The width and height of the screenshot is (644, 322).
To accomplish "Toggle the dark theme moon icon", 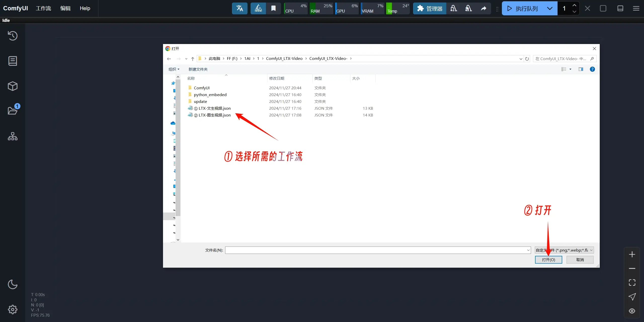I will pyautogui.click(x=12, y=284).
